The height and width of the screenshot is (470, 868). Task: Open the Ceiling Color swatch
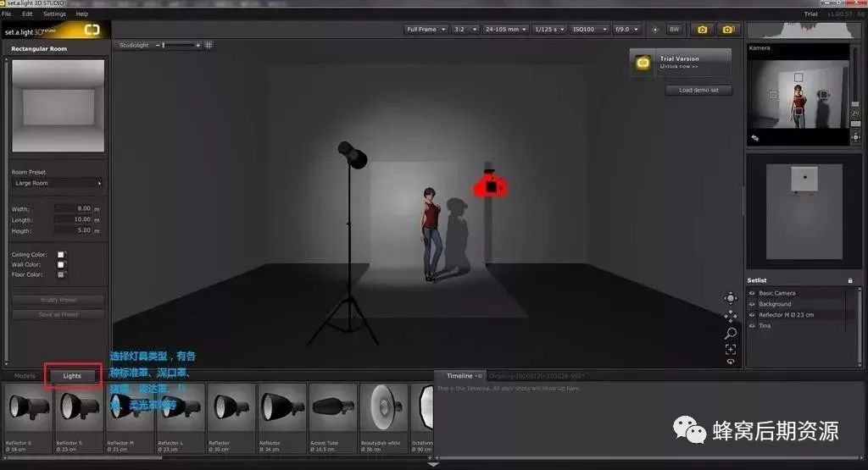61,254
